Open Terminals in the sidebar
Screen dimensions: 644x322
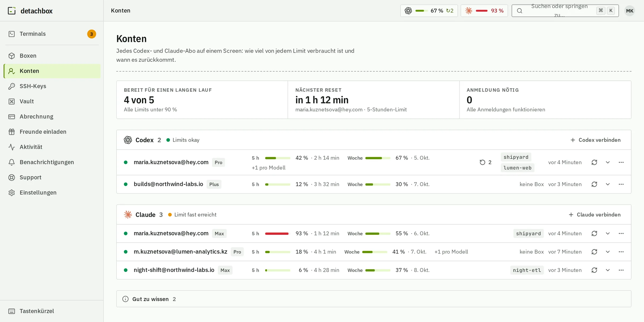[x=52, y=34]
